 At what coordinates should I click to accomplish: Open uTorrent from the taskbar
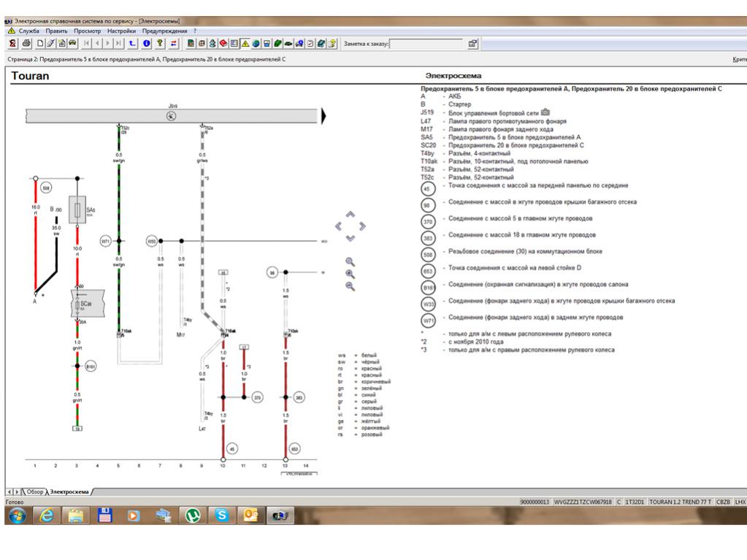click(193, 515)
